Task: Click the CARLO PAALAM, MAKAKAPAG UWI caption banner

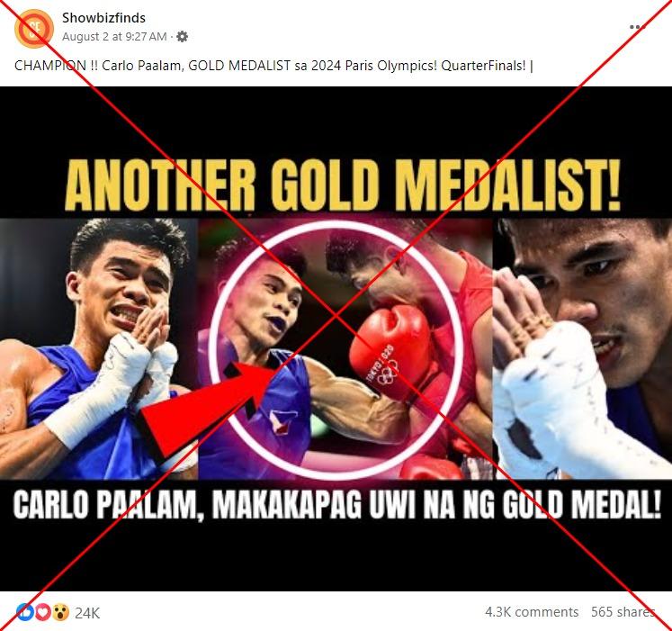Action: [336, 504]
